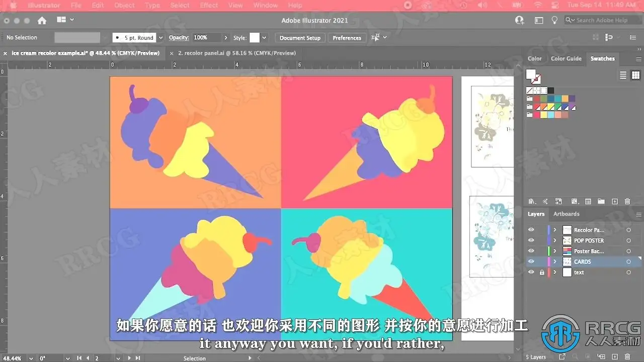This screenshot has height=362, width=644.
Task: Go to the first artboard arrow
Action: pos(78,358)
